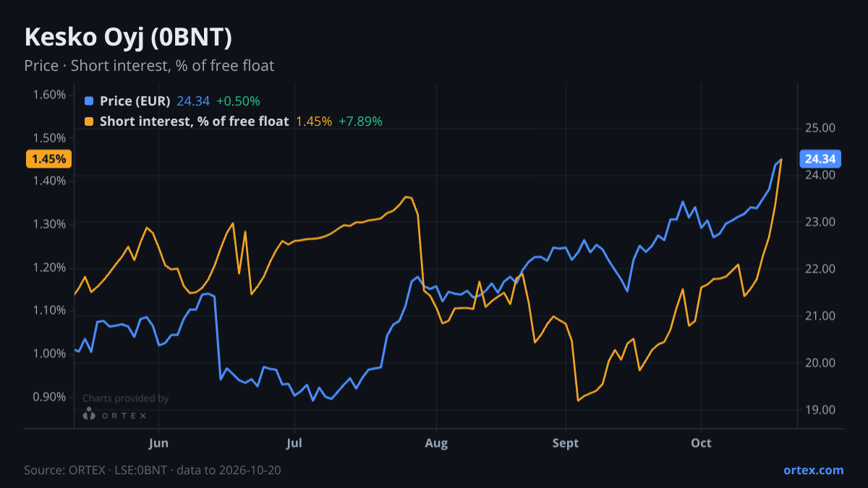
Task: Open the ortex.com link
Action: click(x=813, y=470)
